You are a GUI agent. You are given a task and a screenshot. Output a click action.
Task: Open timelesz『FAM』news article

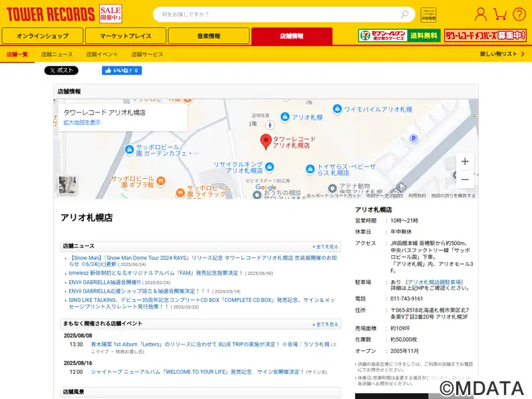156,273
